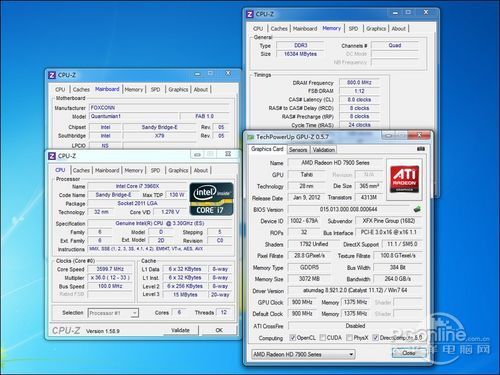Click the Core VID 1.276 V value
The width and height of the screenshot is (500, 375).
coord(170,212)
